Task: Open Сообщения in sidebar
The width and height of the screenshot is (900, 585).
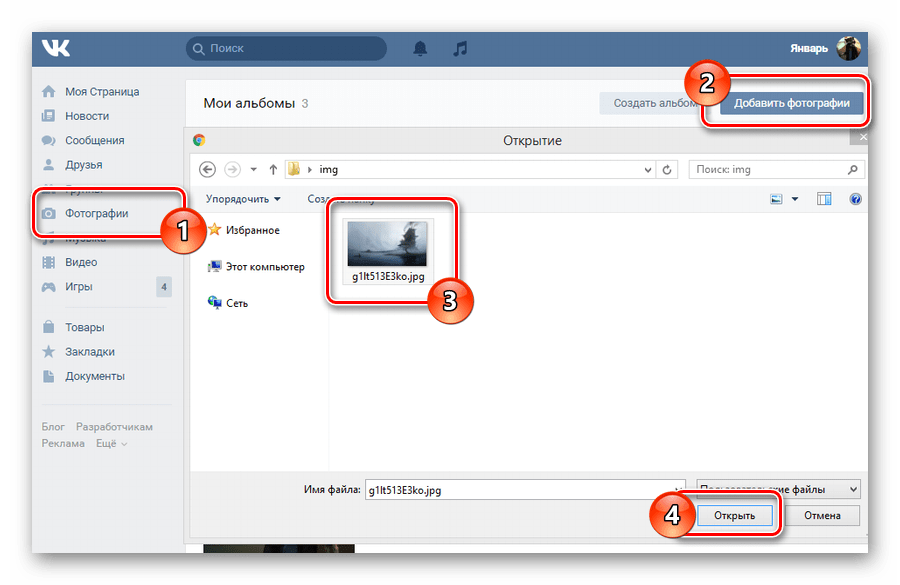Action: coord(95,141)
